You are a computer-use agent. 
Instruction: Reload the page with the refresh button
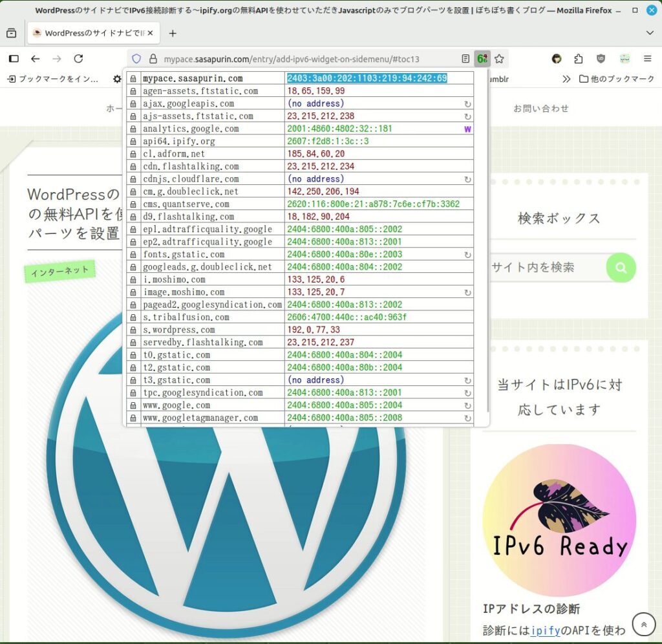[78, 59]
